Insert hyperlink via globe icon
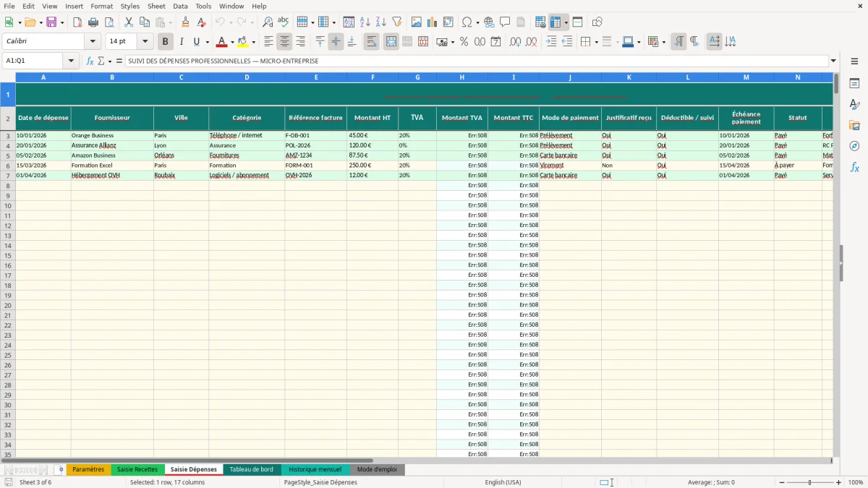This screenshot has height=488, width=868. (489, 22)
